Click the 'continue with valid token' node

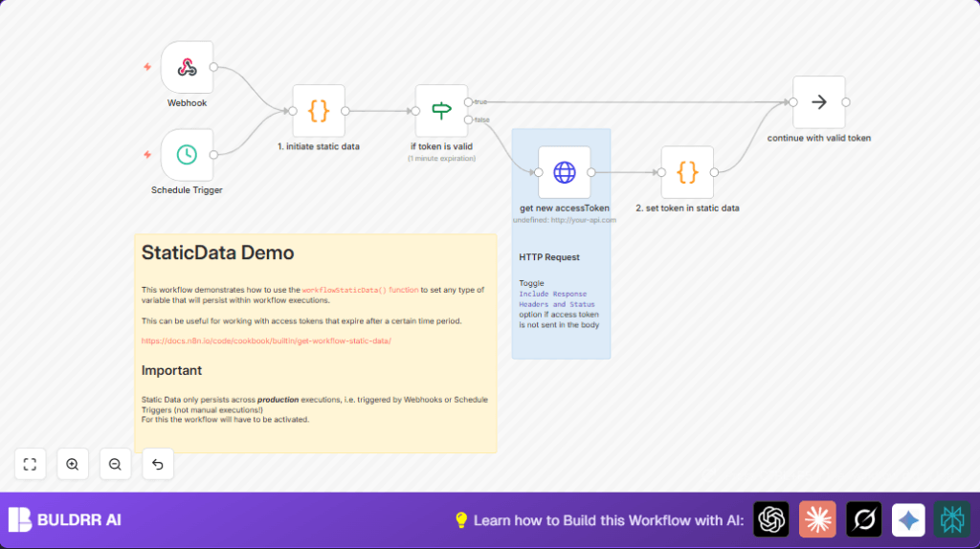click(818, 102)
